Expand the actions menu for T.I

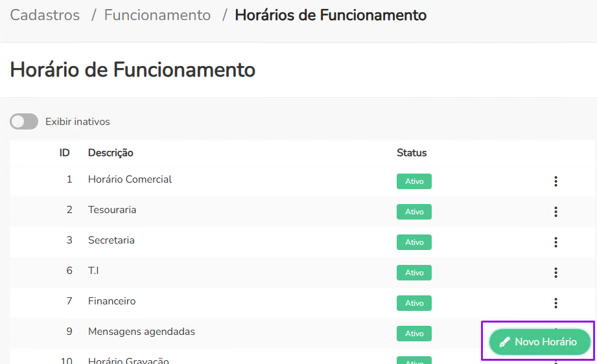click(x=556, y=273)
